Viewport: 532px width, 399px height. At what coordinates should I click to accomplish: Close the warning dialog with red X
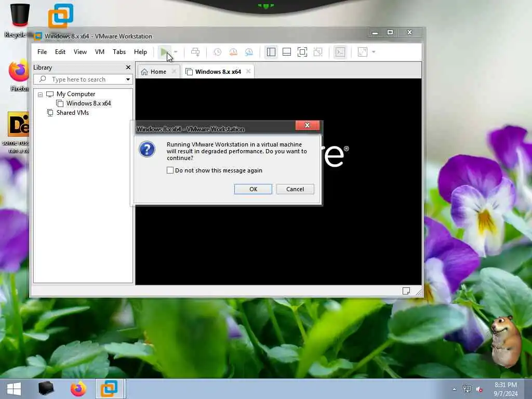point(308,125)
